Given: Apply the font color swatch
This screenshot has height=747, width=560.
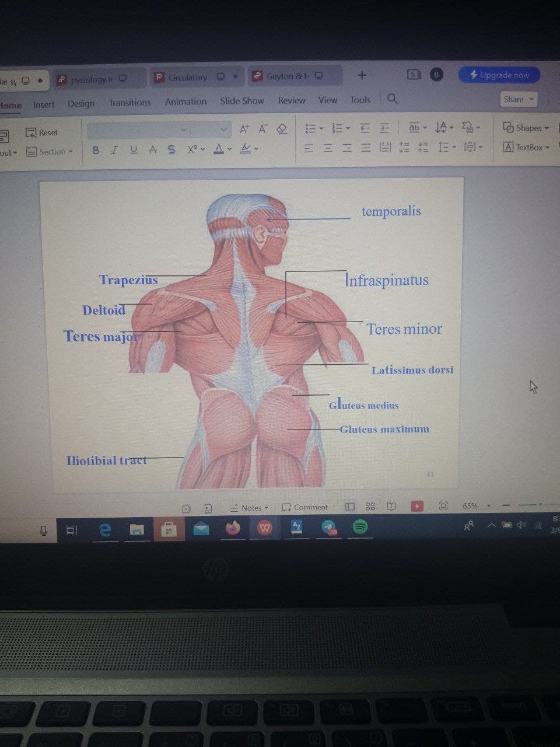Looking at the screenshot, I should coord(219,149).
